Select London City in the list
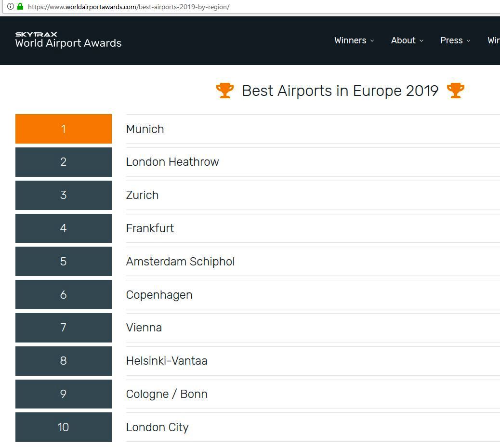 click(x=157, y=428)
